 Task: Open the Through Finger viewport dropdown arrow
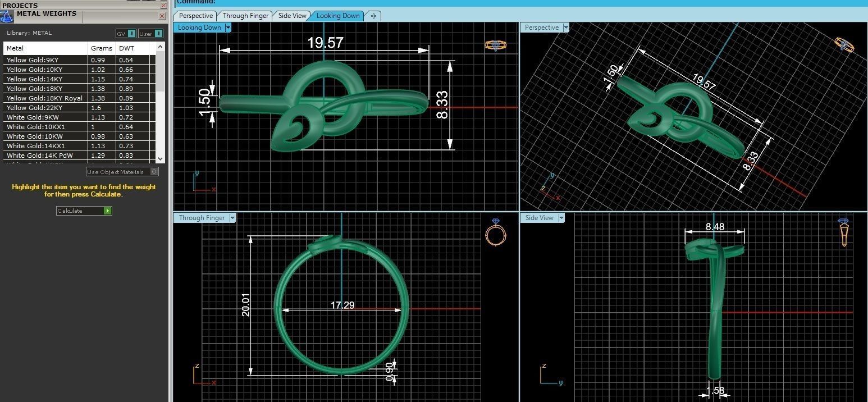tap(232, 218)
